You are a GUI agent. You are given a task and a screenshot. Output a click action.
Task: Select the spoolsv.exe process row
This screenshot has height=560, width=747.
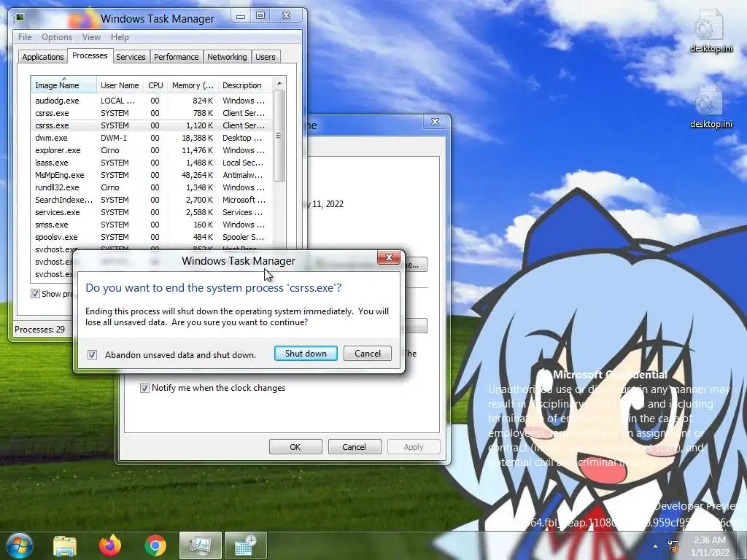(x=152, y=237)
